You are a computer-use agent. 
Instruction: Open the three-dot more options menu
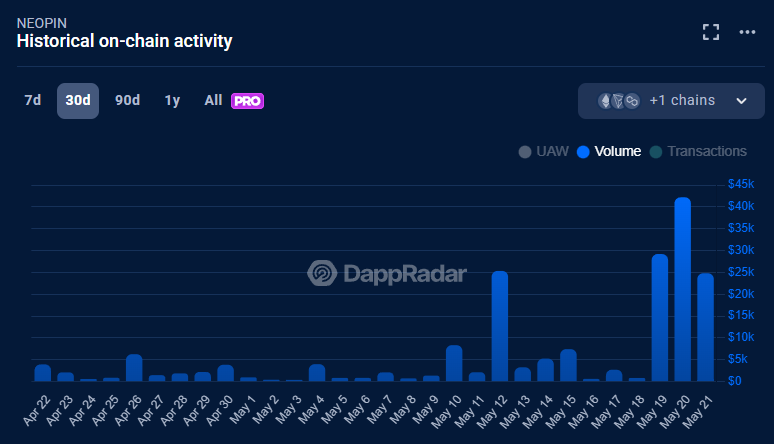click(x=747, y=32)
